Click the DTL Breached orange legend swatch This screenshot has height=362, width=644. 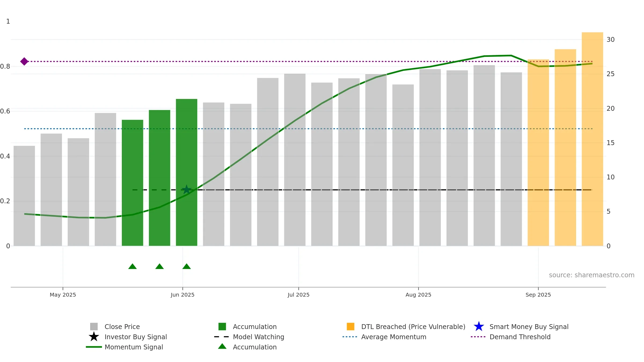pyautogui.click(x=350, y=326)
